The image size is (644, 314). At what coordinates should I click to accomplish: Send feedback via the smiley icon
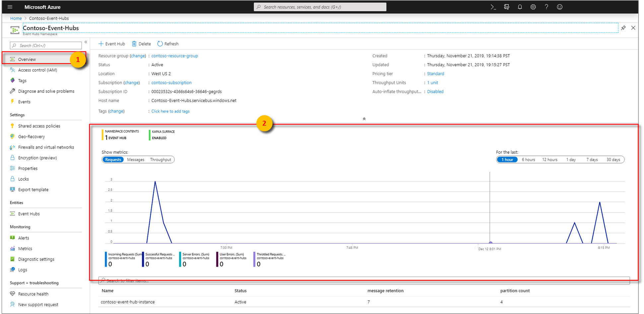559,7
